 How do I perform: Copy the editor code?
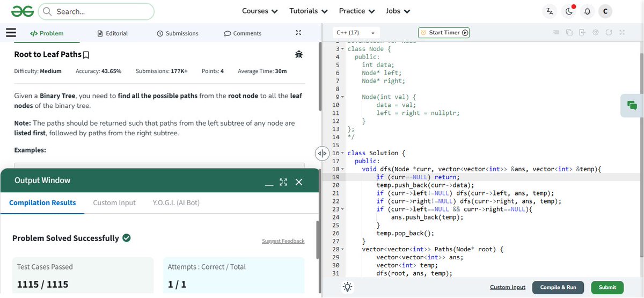point(569,32)
